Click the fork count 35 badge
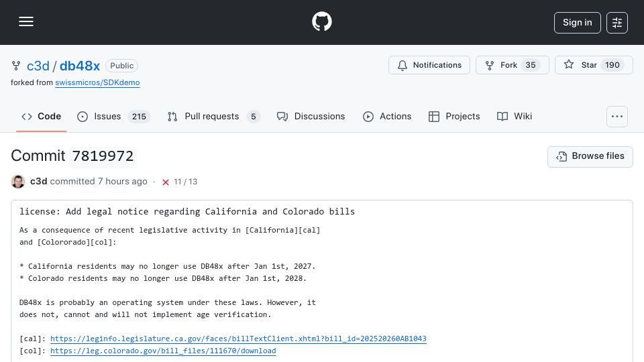This screenshot has height=362, width=644. point(530,65)
